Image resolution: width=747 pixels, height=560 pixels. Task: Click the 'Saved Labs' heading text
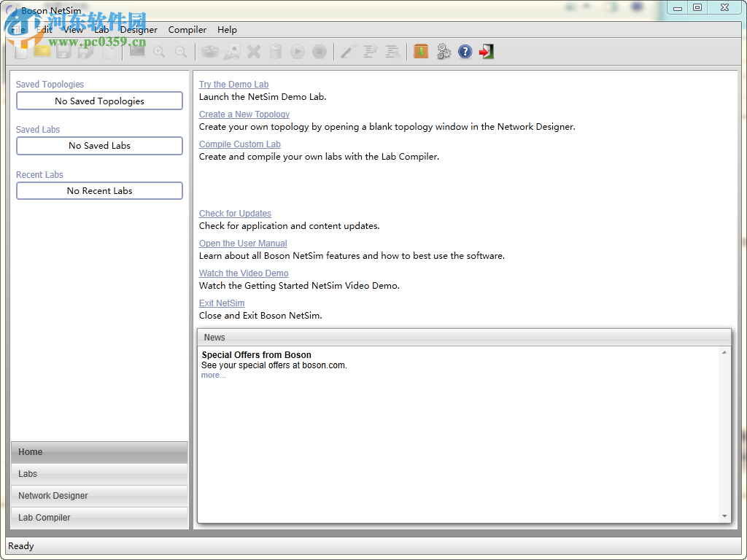pyautogui.click(x=38, y=130)
